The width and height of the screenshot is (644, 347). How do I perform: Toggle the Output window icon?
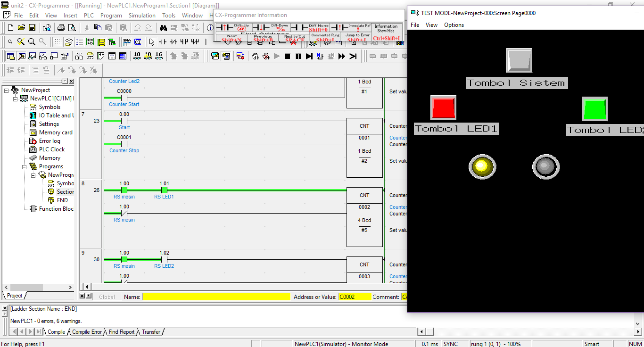[22, 56]
